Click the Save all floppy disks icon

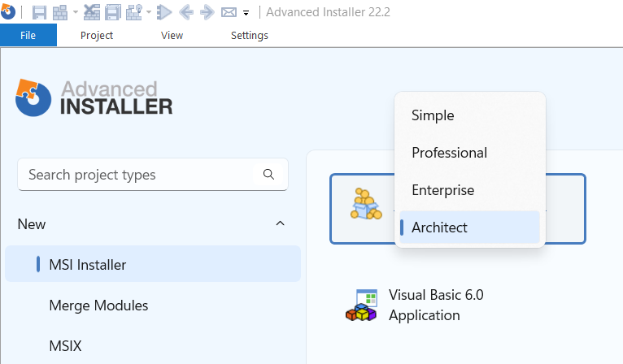113,12
